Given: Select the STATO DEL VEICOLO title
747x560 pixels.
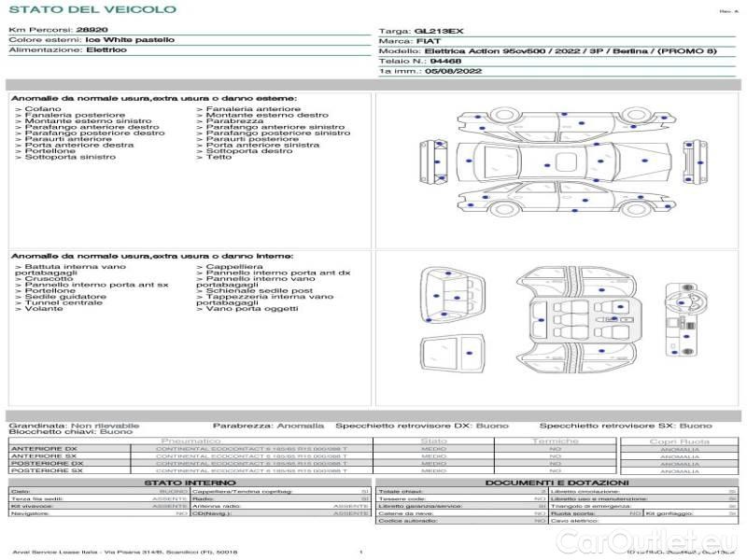Looking at the screenshot, I should [x=92, y=9].
